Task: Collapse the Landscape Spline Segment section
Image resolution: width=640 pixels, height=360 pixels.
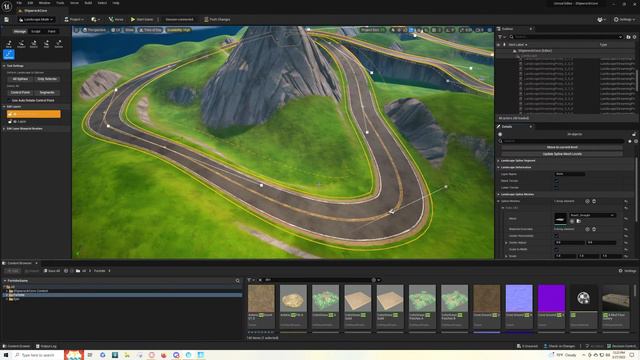Action: point(498,161)
